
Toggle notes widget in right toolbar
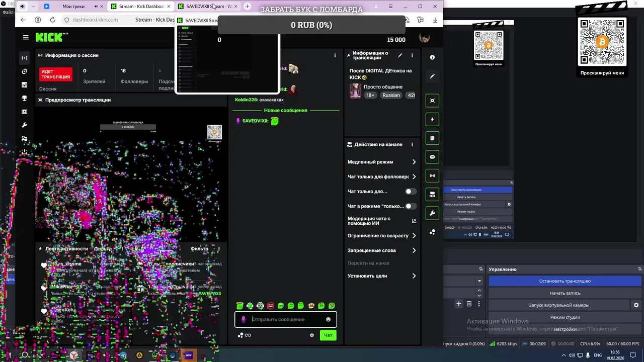[432, 138]
